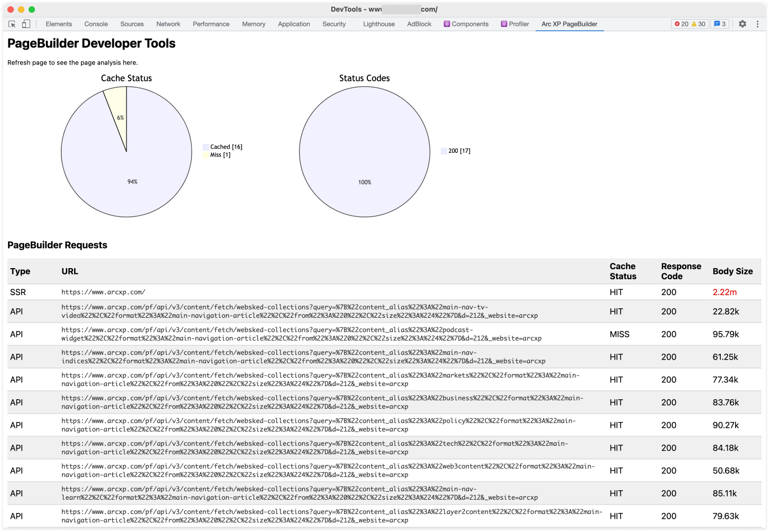This screenshot has height=532, width=769.
Task: Click the red 2.22m body size
Action: (x=725, y=292)
